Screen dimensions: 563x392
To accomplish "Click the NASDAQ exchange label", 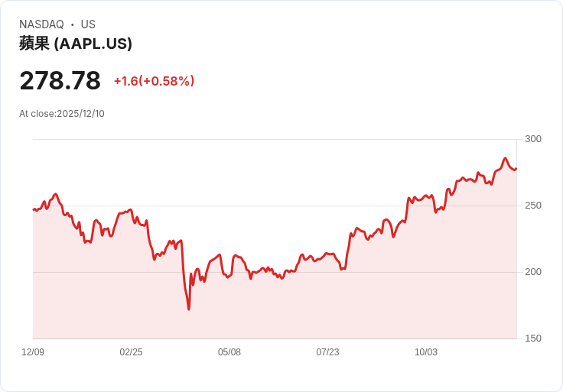I will point(41,24).
